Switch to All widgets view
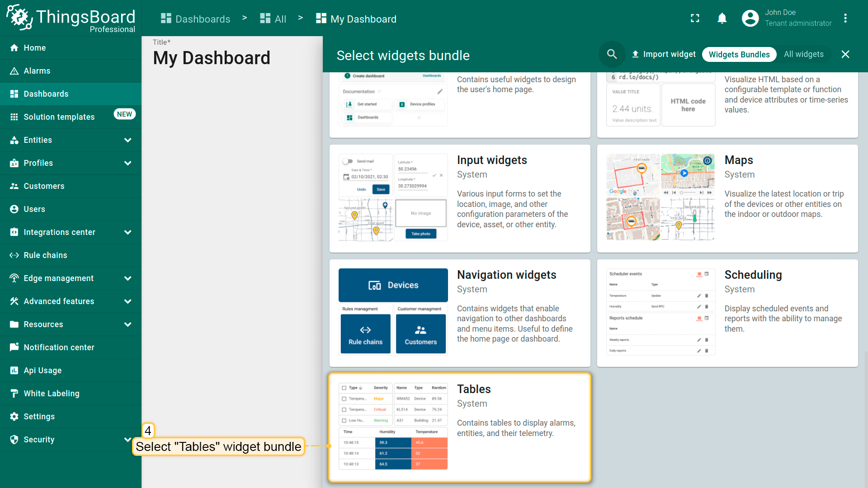 click(x=803, y=54)
